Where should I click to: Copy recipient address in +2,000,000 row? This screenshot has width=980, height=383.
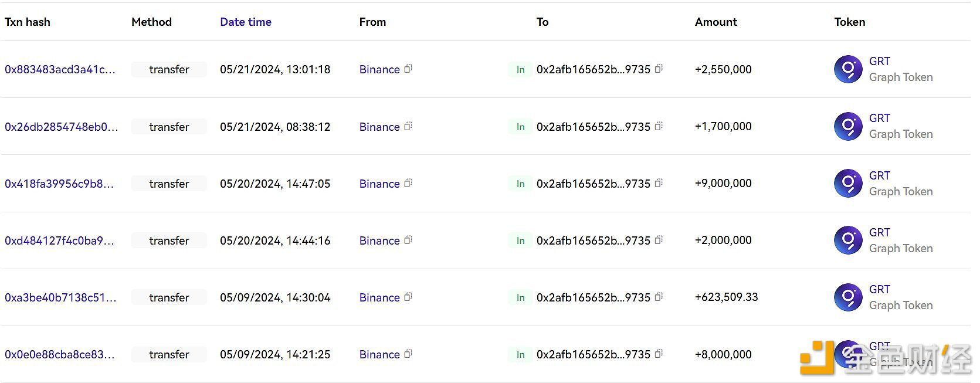coord(659,240)
